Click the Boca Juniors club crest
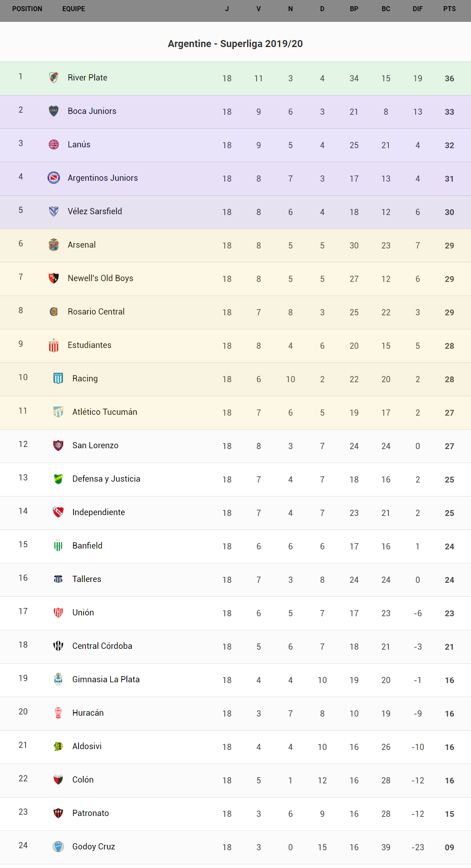471x868 pixels. [54, 111]
